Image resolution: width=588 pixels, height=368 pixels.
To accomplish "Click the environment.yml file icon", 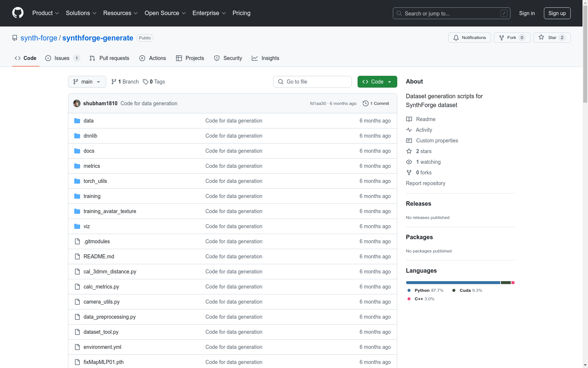I will (77, 347).
